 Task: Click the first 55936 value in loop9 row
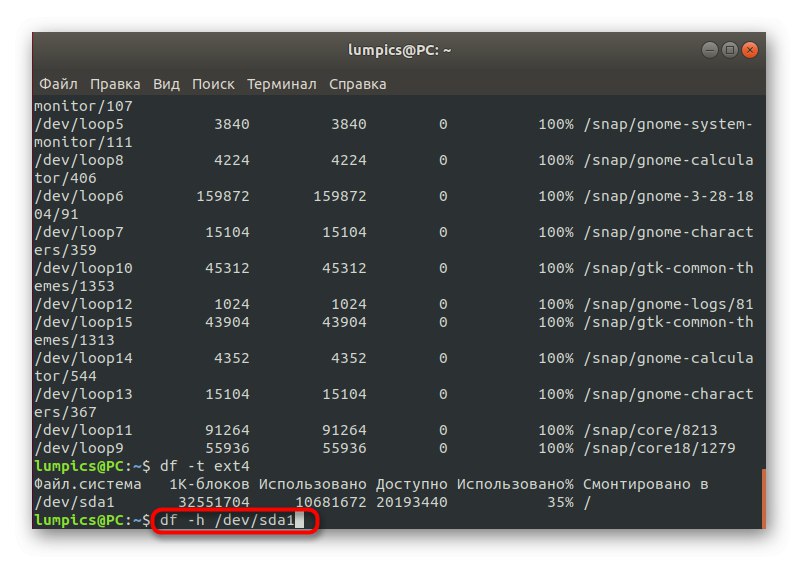(x=227, y=448)
